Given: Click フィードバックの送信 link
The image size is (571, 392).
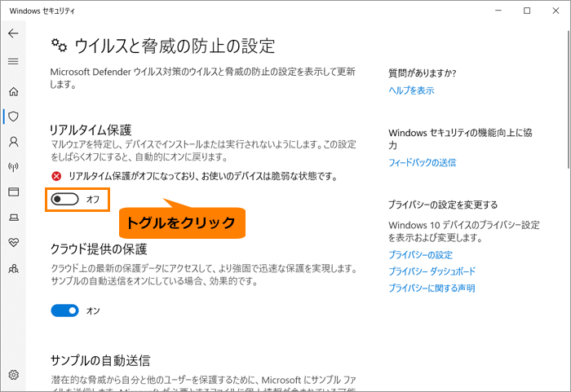Looking at the screenshot, I should coord(422,162).
